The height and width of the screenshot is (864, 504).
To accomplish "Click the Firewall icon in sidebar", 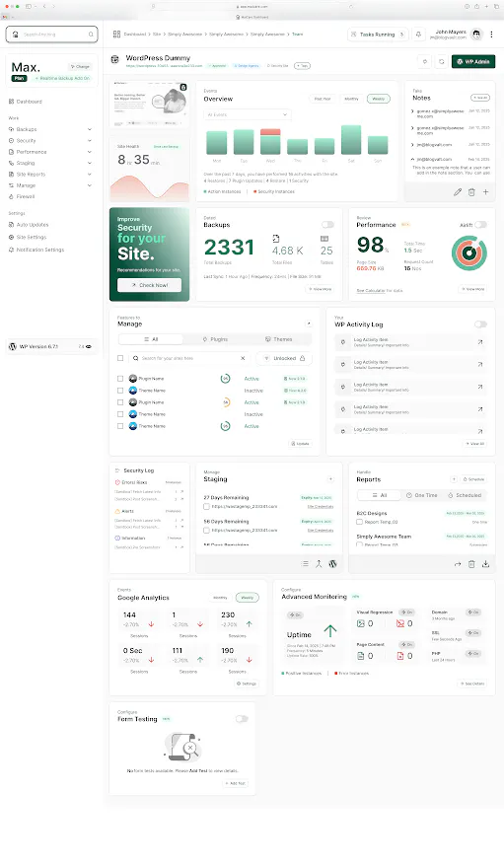I will pyautogui.click(x=11, y=196).
